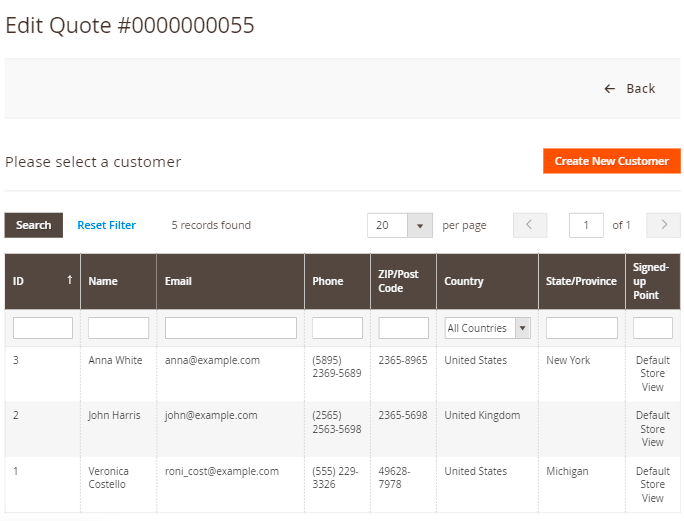Click New York state cell
684x521 pixels.
click(568, 360)
